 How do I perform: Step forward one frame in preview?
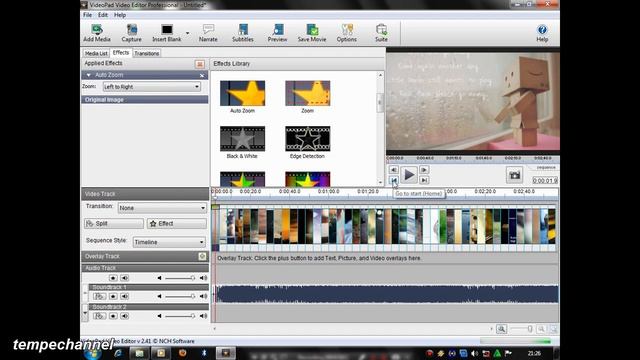(424, 170)
